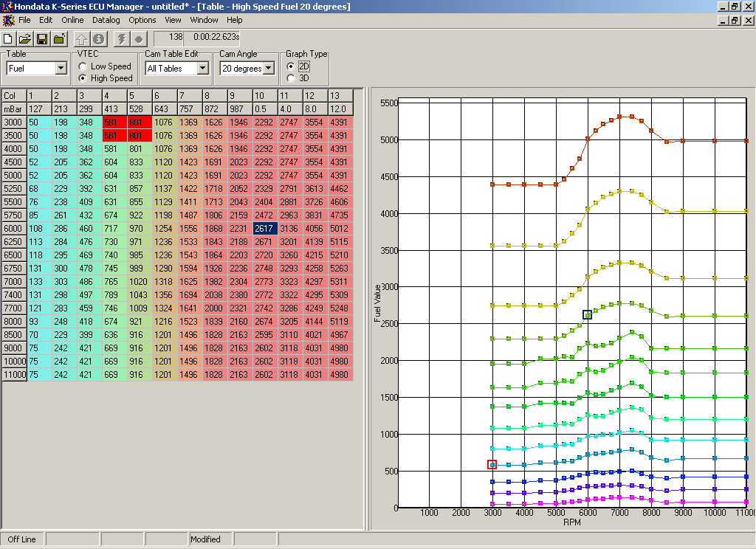Click the document icon beside File menu
This screenshot has height=549, width=756.
point(8,20)
